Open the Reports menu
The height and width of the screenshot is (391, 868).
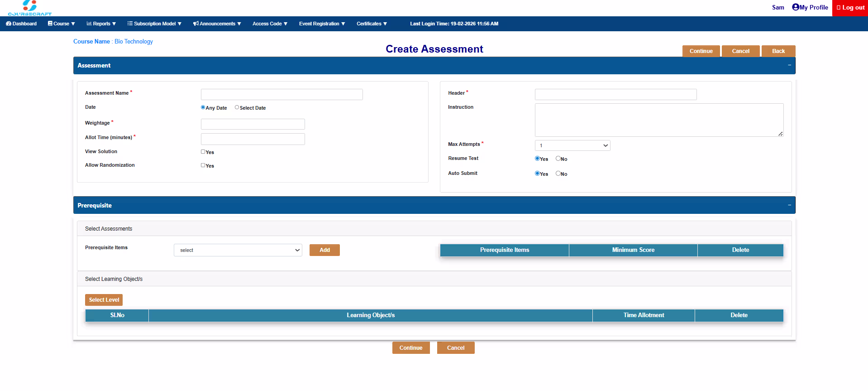pos(101,24)
